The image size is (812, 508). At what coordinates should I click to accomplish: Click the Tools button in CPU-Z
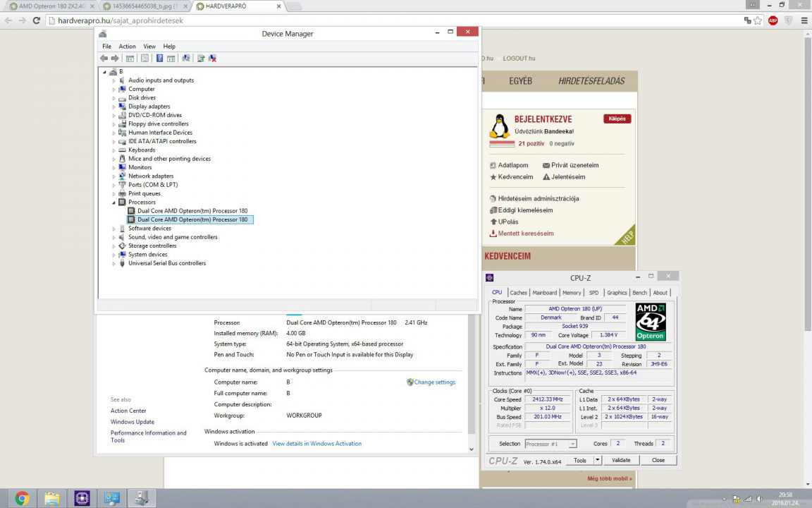click(x=579, y=460)
